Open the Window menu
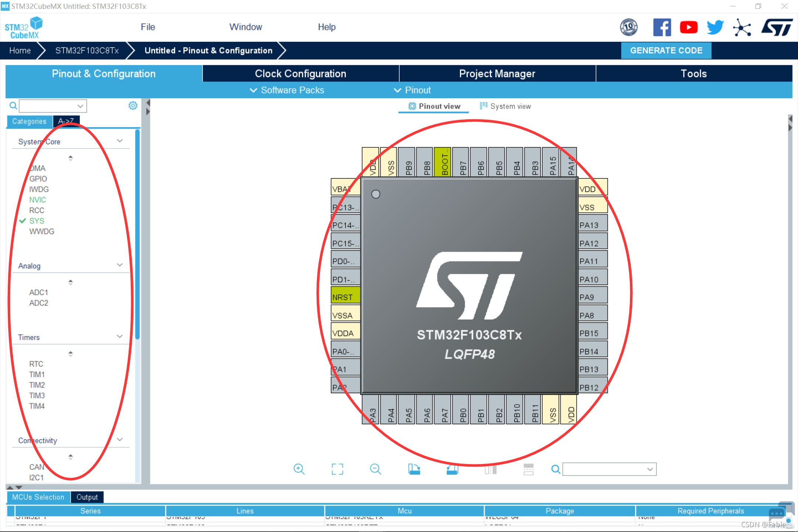The width and height of the screenshot is (798, 532). [x=246, y=27]
